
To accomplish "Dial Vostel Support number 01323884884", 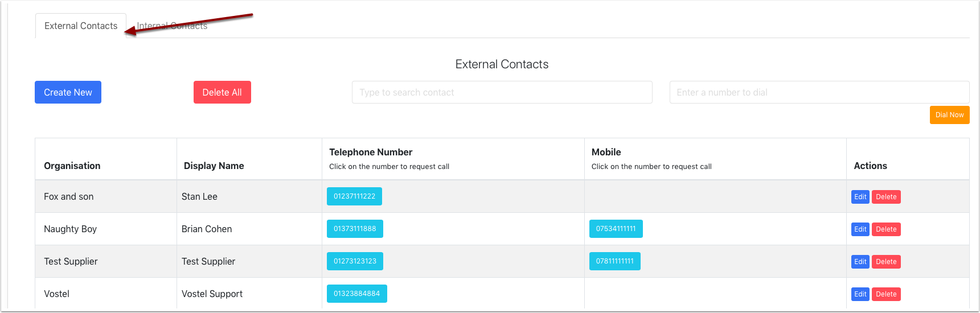I will click(x=356, y=294).
